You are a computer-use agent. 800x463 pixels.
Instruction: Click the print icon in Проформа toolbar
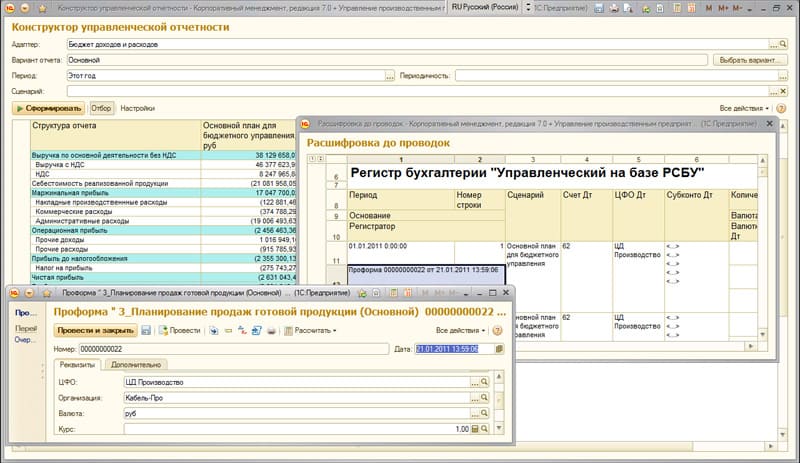click(x=271, y=331)
